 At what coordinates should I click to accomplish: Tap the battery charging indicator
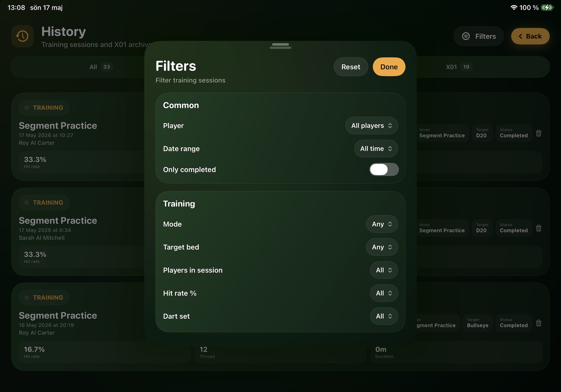coord(547,8)
